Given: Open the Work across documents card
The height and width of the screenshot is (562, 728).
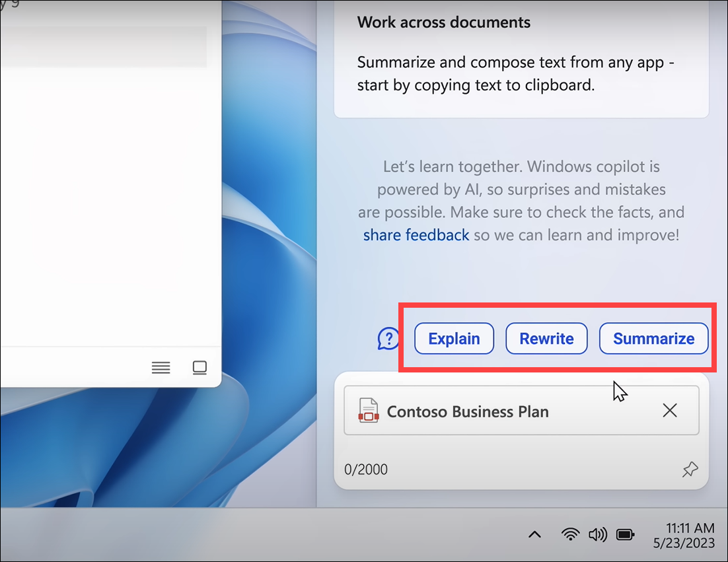Looking at the screenshot, I should click(521, 59).
